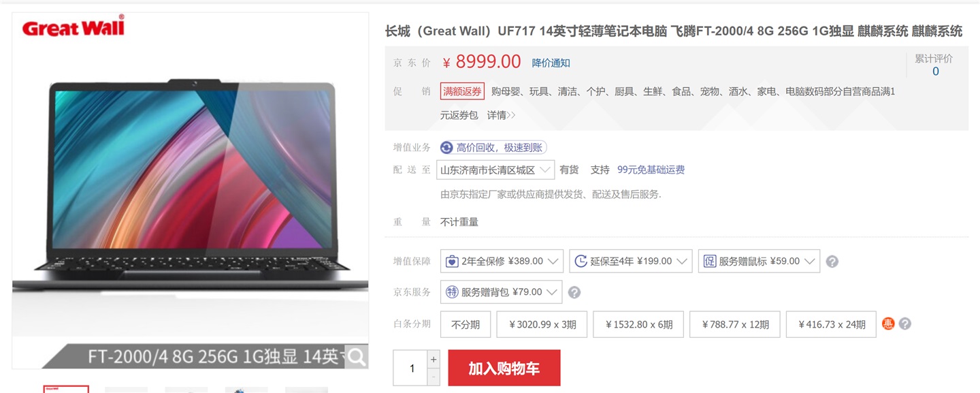980x393 pixels.
Task: Increase quantity with the plus stepper
Action: [x=434, y=359]
